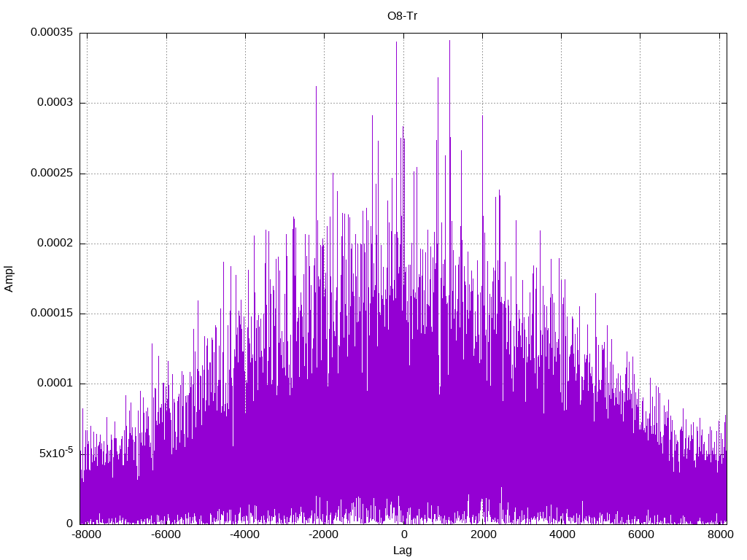Screen dimensions: 747x560
Task: Click the x-axis tick label 8000
Action: (x=720, y=534)
